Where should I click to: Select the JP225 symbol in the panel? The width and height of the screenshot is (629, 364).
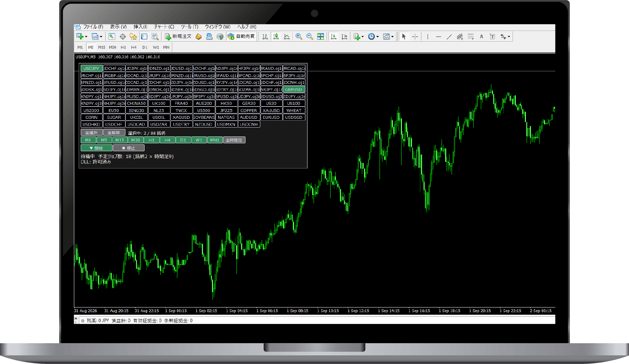(x=226, y=111)
